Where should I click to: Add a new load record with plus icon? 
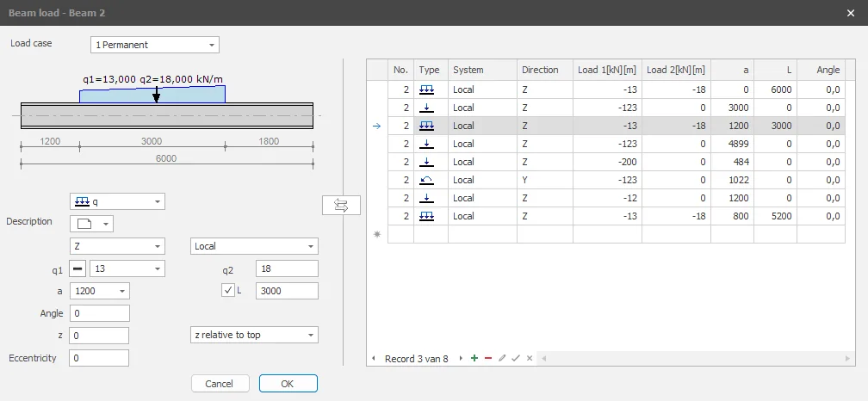click(x=474, y=359)
